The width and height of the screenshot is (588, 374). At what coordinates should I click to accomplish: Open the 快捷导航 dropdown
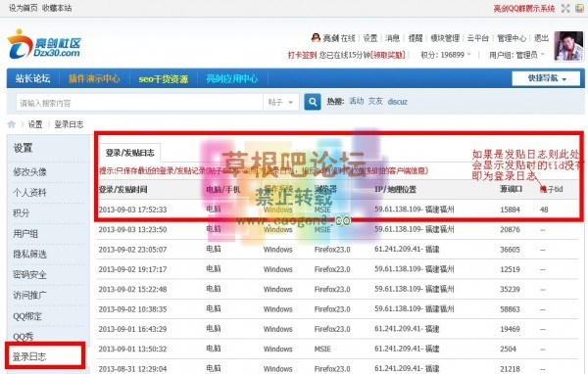point(546,78)
